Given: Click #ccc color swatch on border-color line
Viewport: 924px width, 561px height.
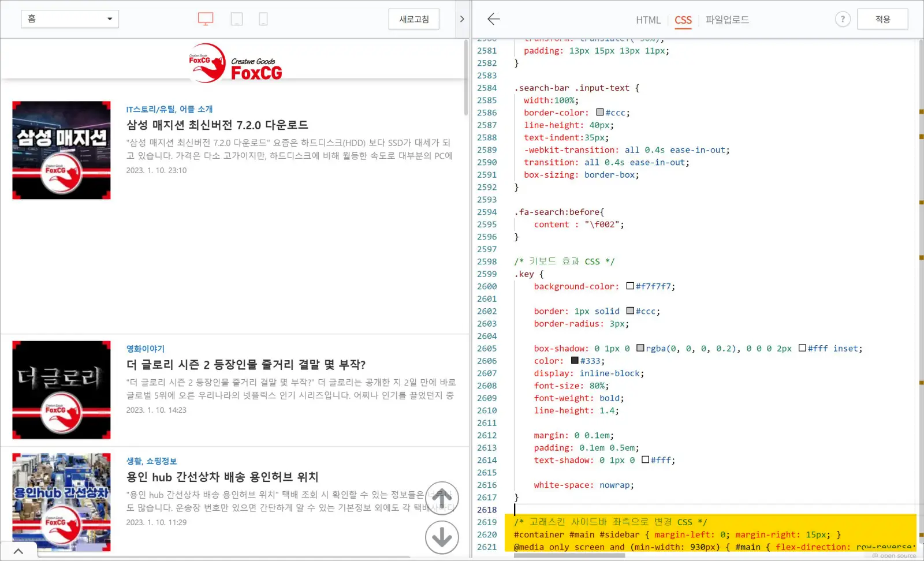Looking at the screenshot, I should click(599, 113).
